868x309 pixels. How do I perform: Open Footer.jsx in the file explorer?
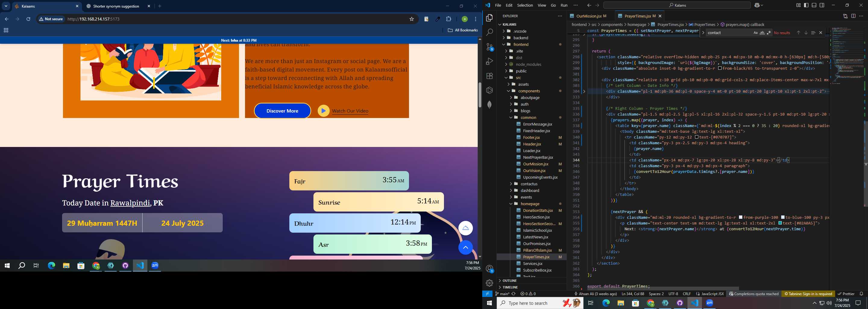click(531, 137)
